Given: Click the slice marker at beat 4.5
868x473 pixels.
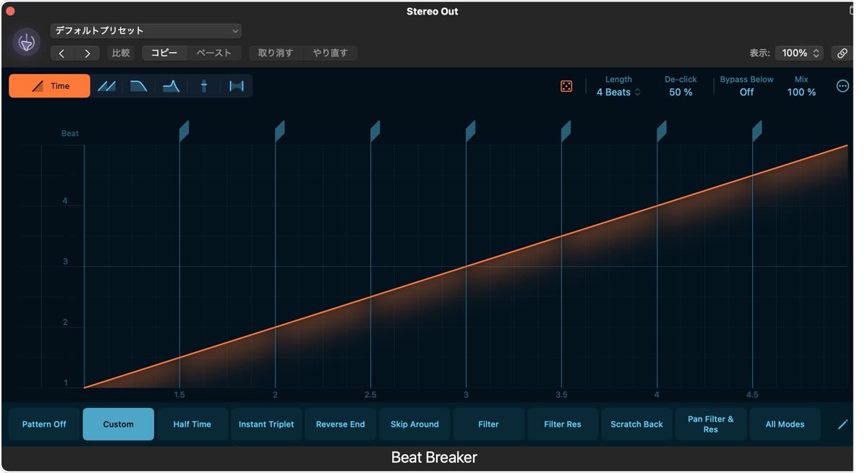Looking at the screenshot, I should tap(757, 131).
